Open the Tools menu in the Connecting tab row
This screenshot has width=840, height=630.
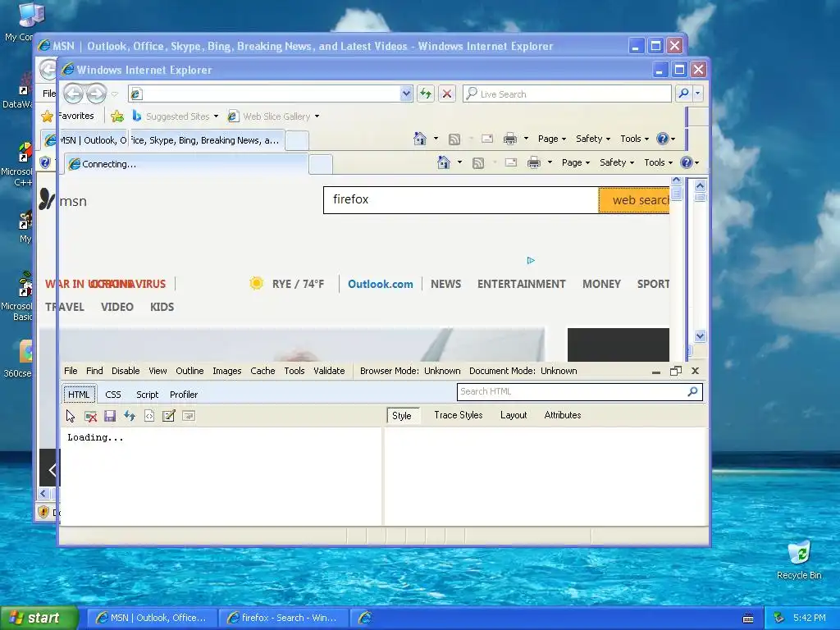(x=658, y=162)
